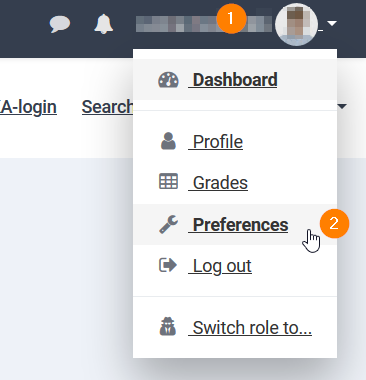Image resolution: width=366 pixels, height=380 pixels.
Task: Follow the A-login link in navigation
Action: pyautogui.click(x=28, y=107)
